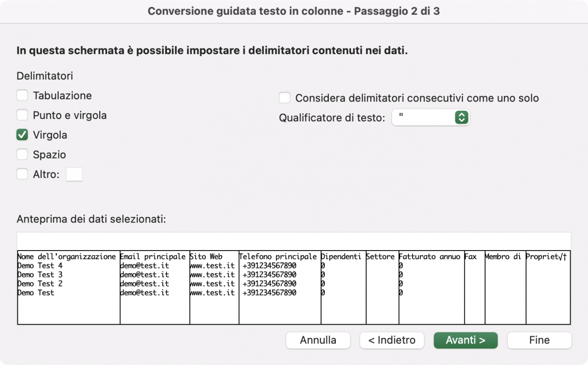This screenshot has width=588, height=365.
Task: Finish the wizard with Fine button
Action: (x=539, y=340)
